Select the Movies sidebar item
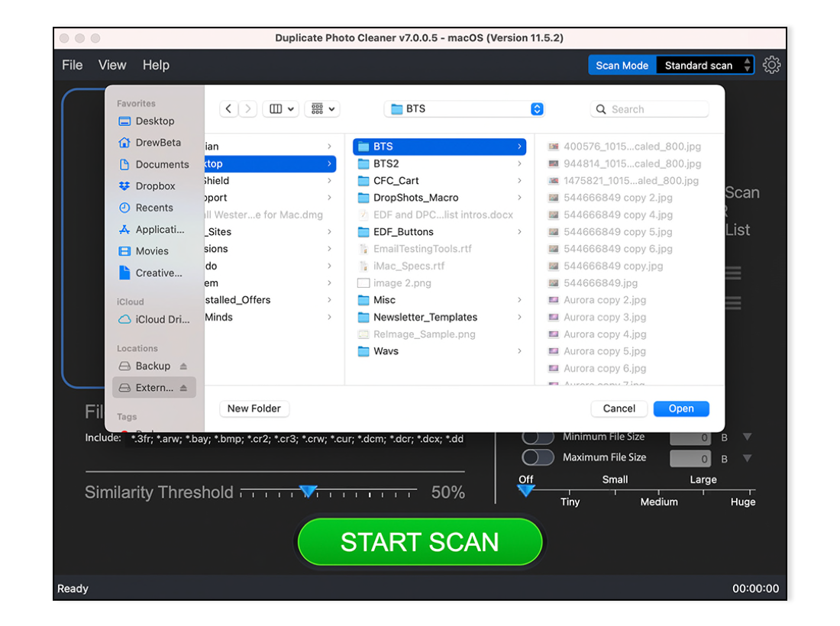The width and height of the screenshot is (840, 626). [x=152, y=251]
